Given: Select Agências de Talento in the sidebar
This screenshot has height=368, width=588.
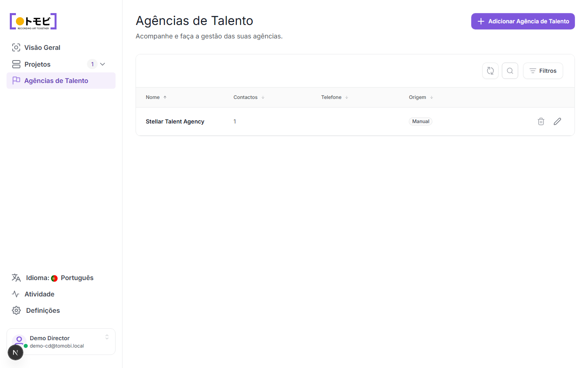Looking at the screenshot, I should point(61,81).
